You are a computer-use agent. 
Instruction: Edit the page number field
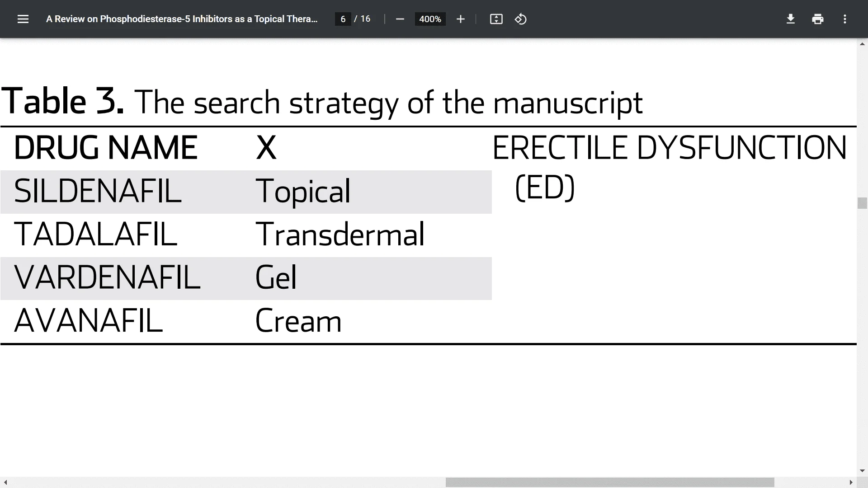[x=343, y=19]
